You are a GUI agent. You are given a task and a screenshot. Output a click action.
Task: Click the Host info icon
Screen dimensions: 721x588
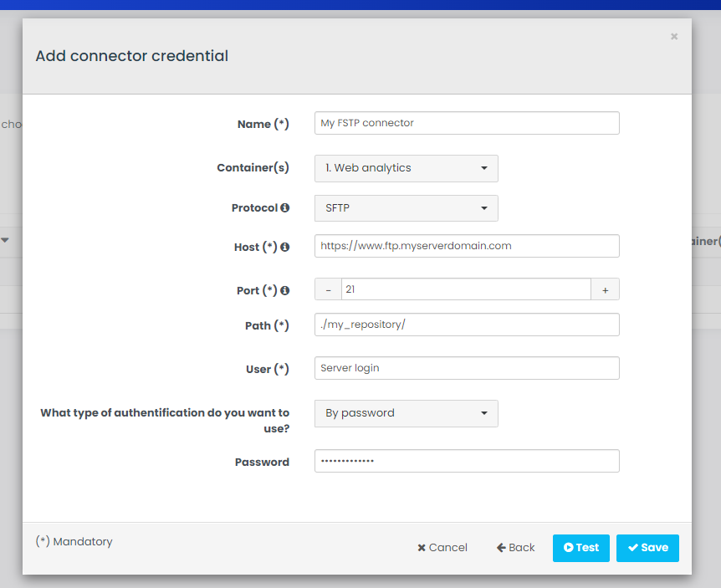click(285, 248)
